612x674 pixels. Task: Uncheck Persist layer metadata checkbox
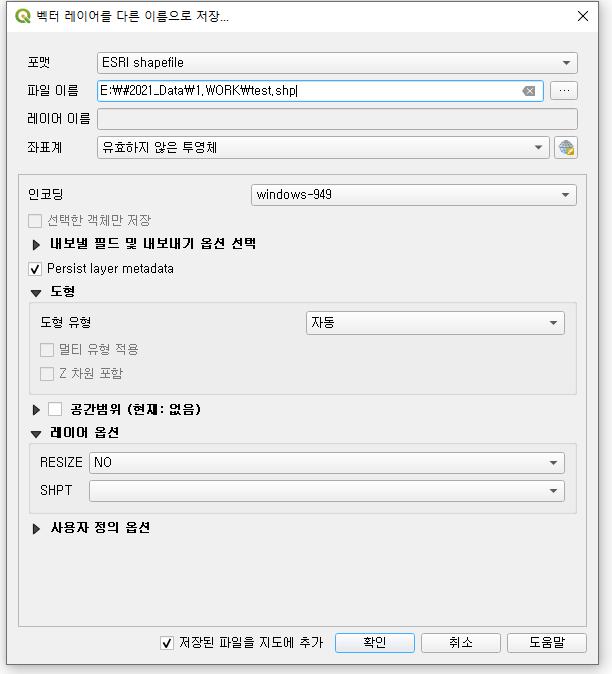35,269
